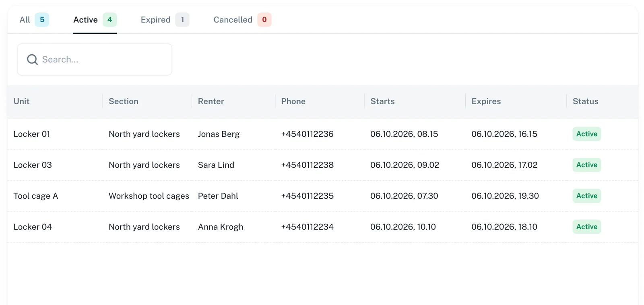
Task: Click Active status badge for Jonas Berg
Action: pos(587,134)
